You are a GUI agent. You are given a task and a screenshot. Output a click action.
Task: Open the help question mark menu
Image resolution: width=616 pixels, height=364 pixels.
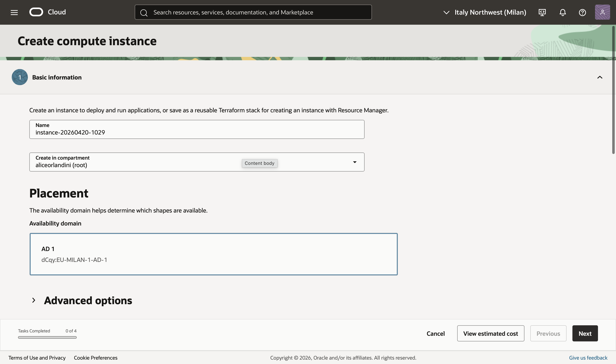(x=582, y=12)
